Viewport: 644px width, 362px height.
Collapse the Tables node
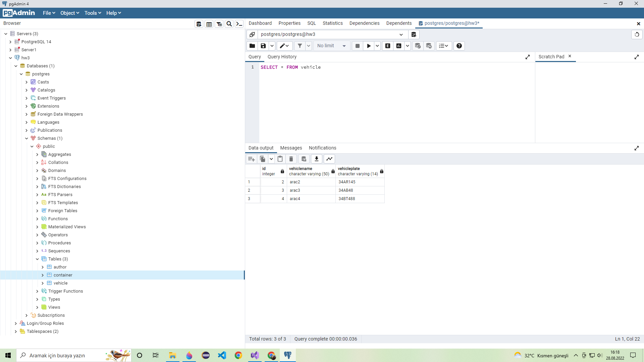point(37,259)
